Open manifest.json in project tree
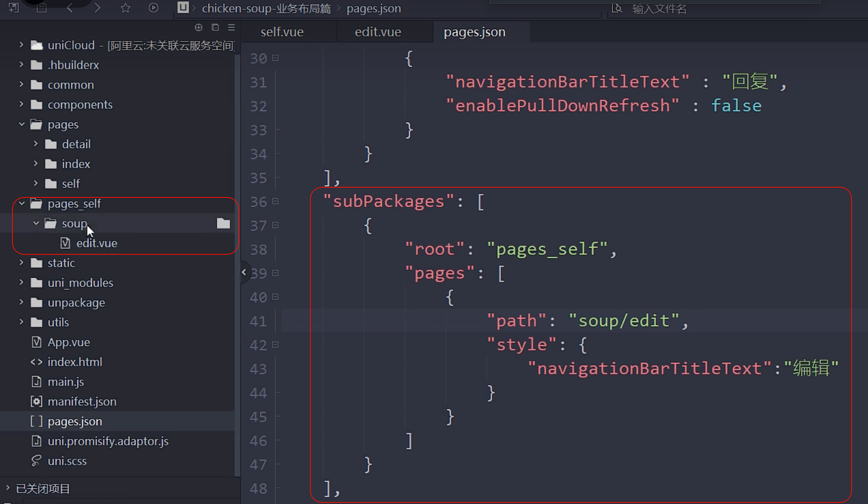 tap(82, 401)
